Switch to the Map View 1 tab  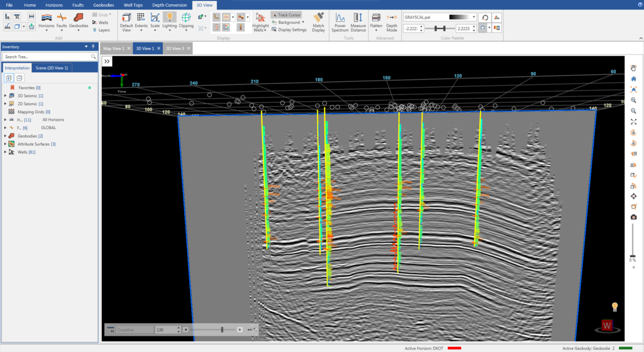[x=114, y=48]
